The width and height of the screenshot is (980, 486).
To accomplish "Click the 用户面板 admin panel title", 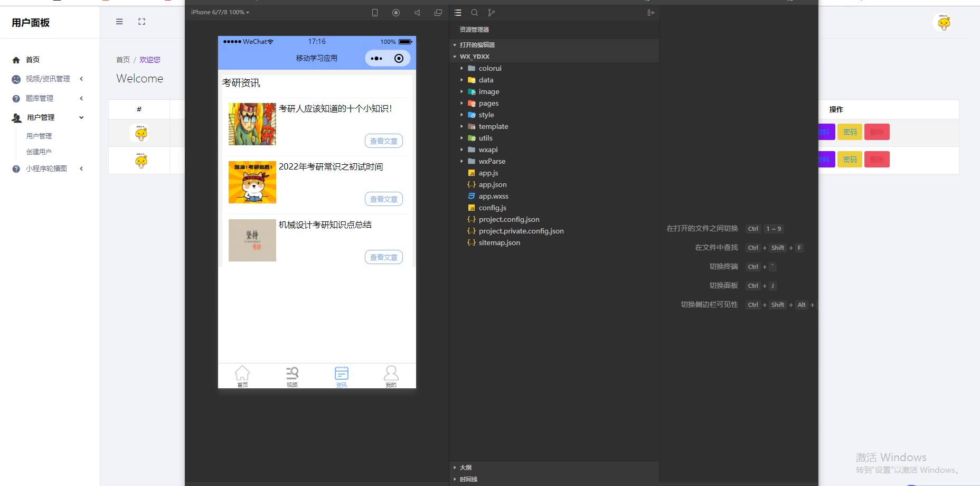I will pos(31,23).
